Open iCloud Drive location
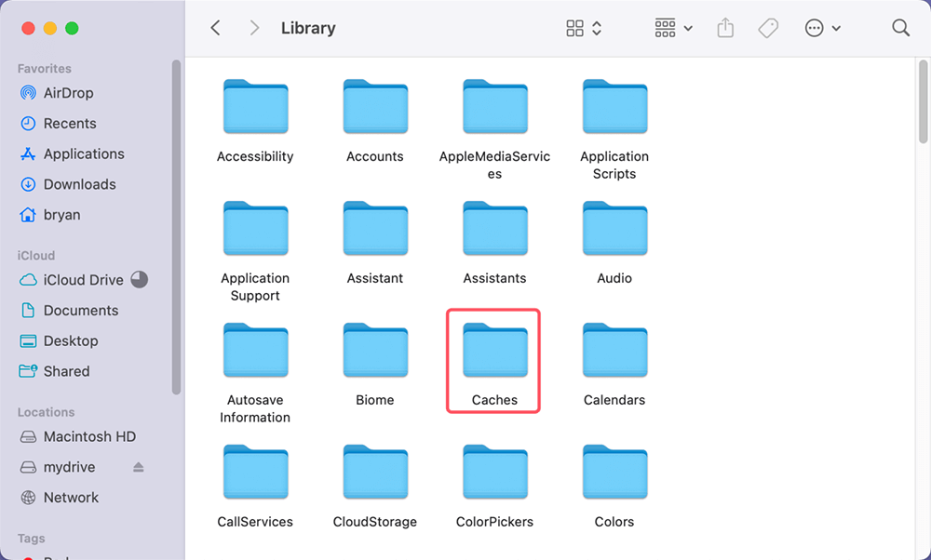Screen dimensions: 931x560 (x=83, y=280)
